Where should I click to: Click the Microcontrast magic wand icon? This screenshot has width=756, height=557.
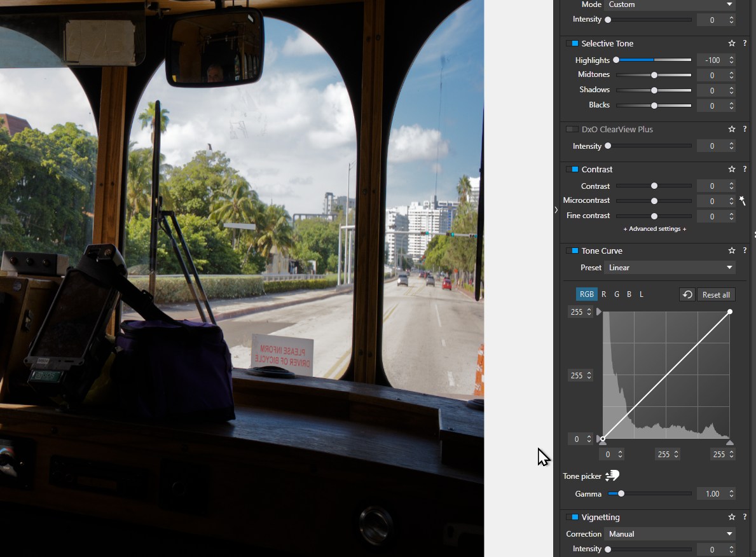(x=742, y=201)
